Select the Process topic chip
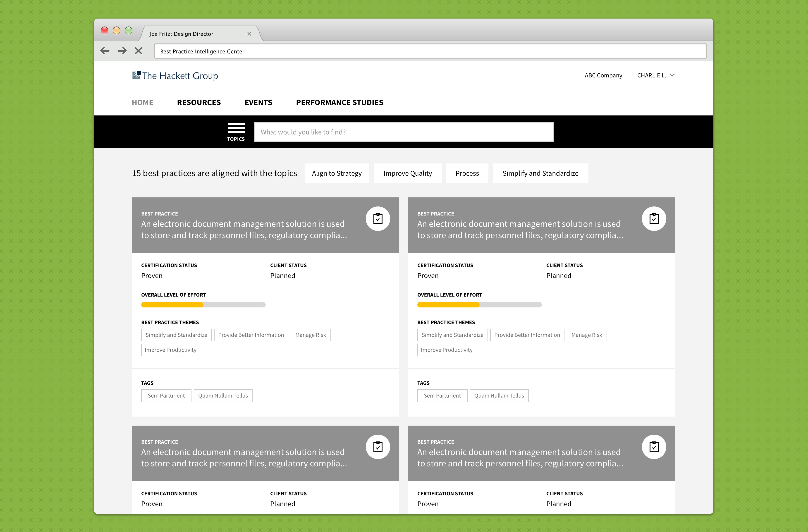 (x=467, y=173)
